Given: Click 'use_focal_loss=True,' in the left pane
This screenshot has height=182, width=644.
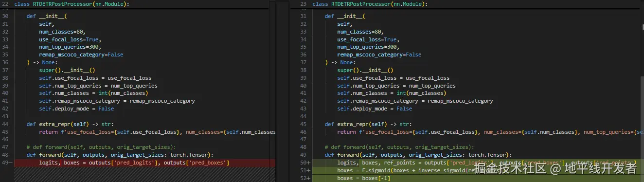Looking at the screenshot, I should pyautogui.click(x=70, y=39).
